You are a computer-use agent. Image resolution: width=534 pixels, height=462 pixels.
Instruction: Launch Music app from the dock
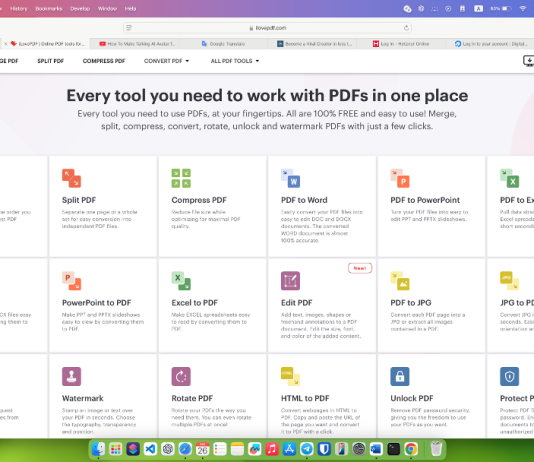coord(272,449)
